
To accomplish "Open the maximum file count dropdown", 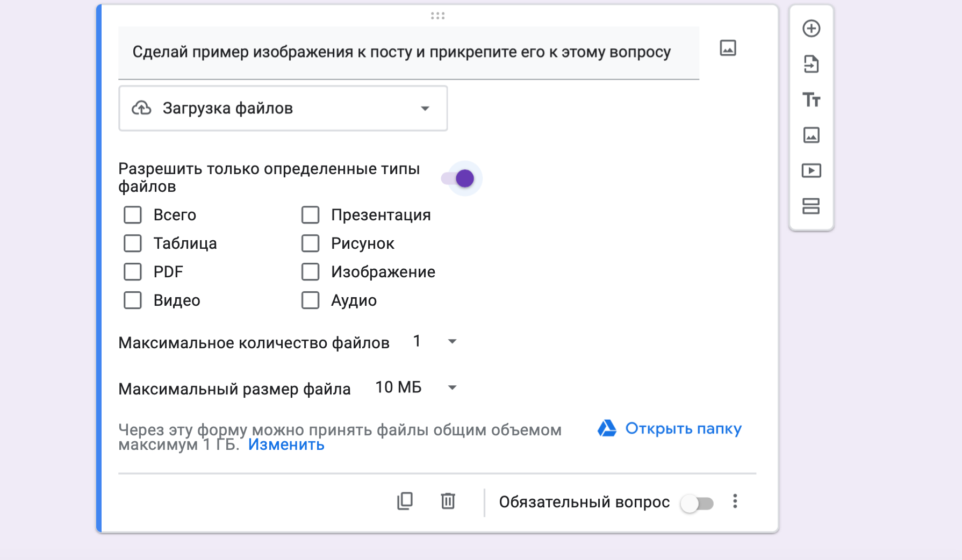I will (434, 341).
